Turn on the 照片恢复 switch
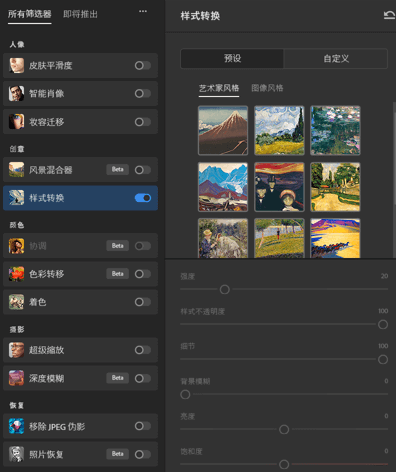This screenshot has height=472, width=396. [x=143, y=454]
